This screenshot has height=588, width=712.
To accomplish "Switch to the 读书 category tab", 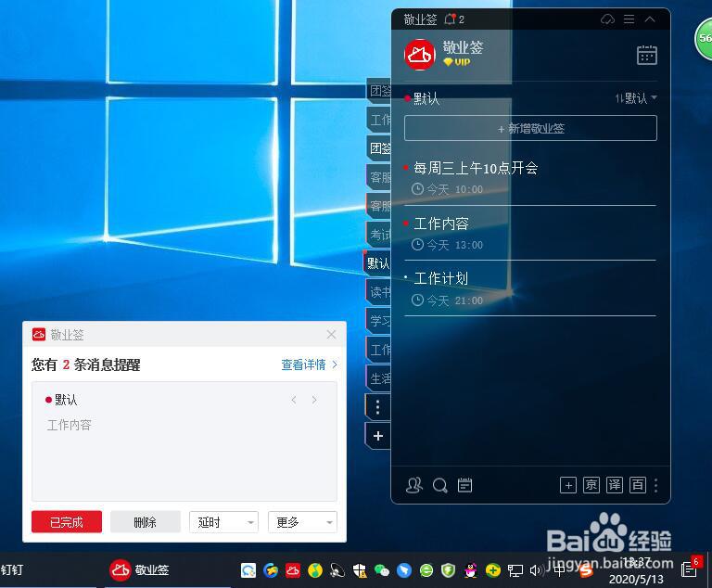I will (378, 292).
